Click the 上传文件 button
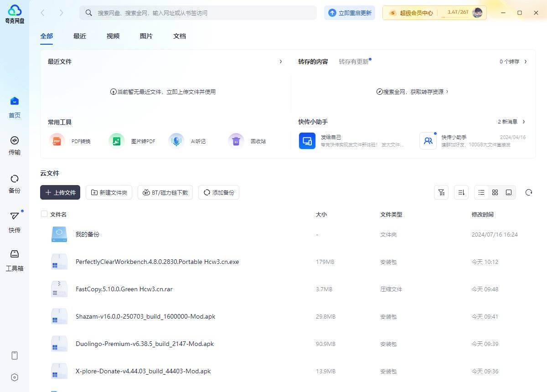This screenshot has height=392, width=547. click(x=60, y=192)
